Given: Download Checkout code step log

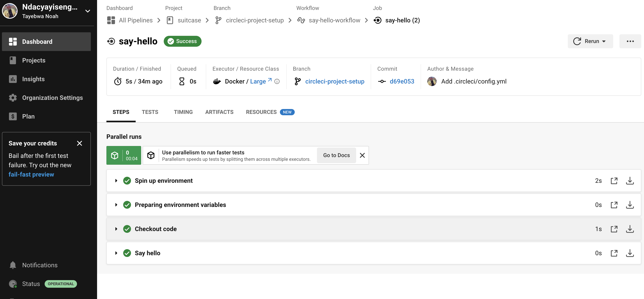Looking at the screenshot, I should pos(630,229).
